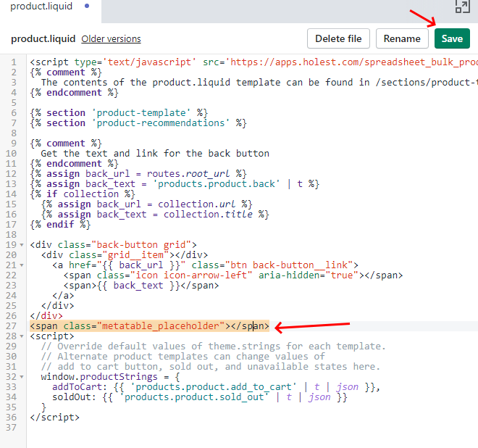Switch to the product.liquid tab
The image size is (478, 448).
[41, 6]
